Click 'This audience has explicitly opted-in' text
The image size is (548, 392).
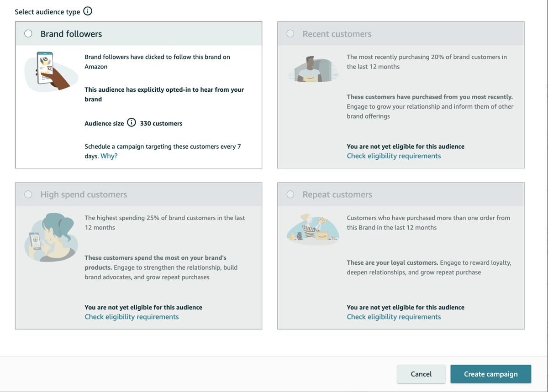pos(164,94)
